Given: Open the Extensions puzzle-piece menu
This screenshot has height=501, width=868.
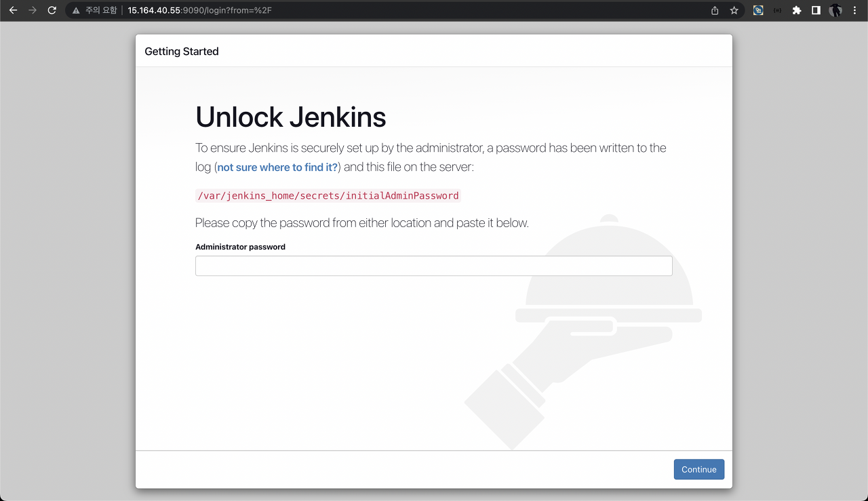Looking at the screenshot, I should point(797,11).
